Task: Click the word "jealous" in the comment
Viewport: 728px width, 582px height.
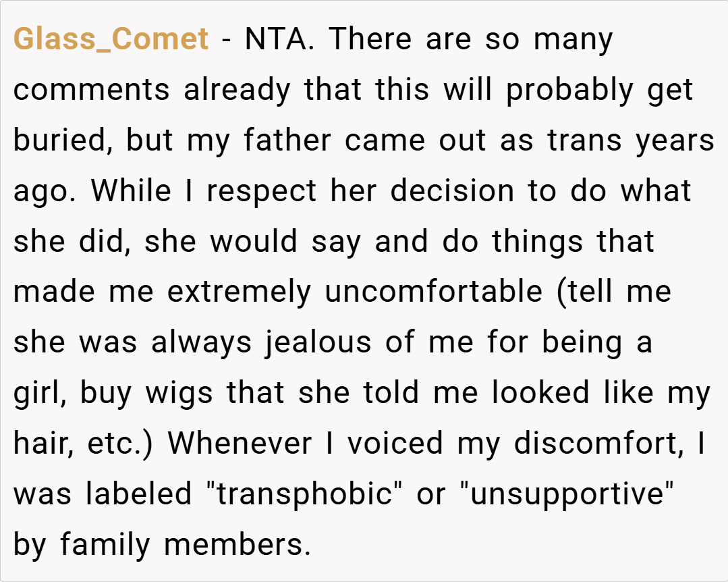Action: pyautogui.click(x=318, y=343)
